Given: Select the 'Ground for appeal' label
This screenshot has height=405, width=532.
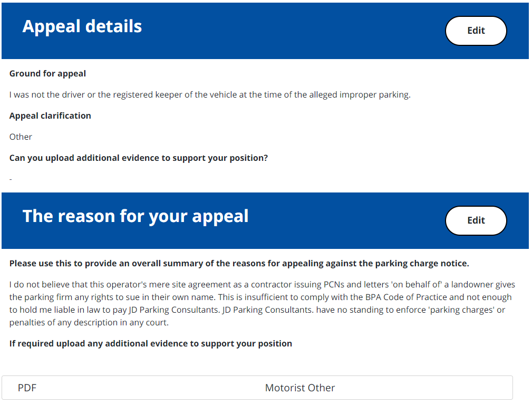Looking at the screenshot, I should 47,74.
